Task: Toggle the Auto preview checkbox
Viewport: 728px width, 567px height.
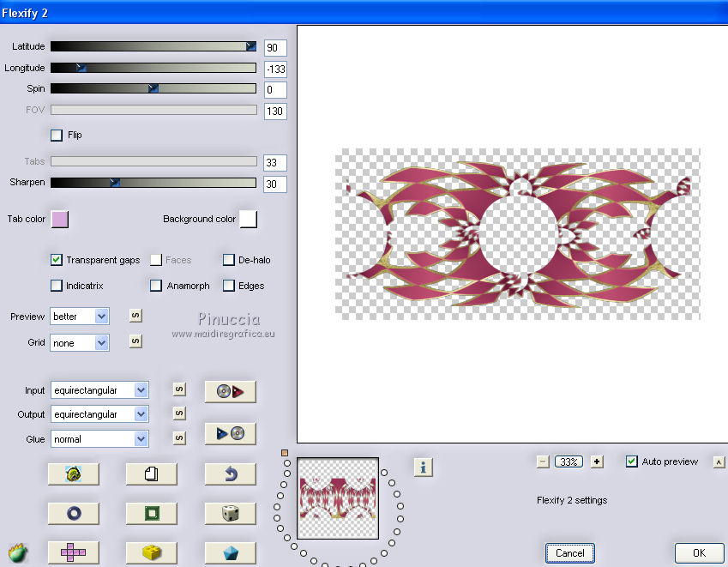Action: click(631, 461)
